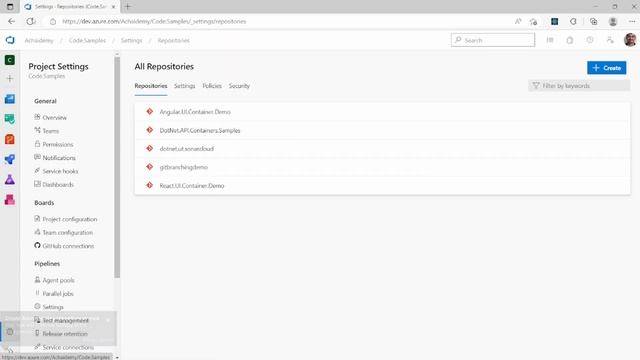The width and height of the screenshot is (640, 360).
Task: Open Overview hub icon in left rail
Action: coord(10,99)
